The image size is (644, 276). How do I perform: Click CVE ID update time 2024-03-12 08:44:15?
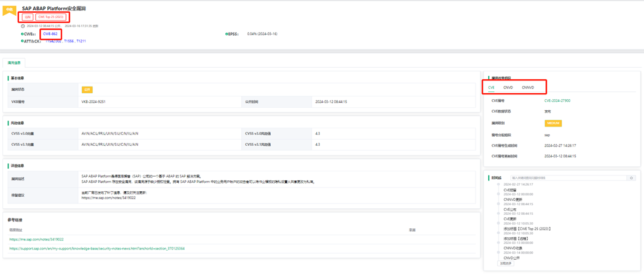pyautogui.click(x=560, y=156)
